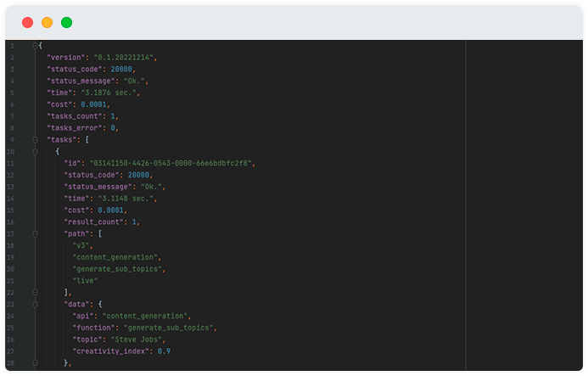Click the "status_code" key on line 12

92,175
